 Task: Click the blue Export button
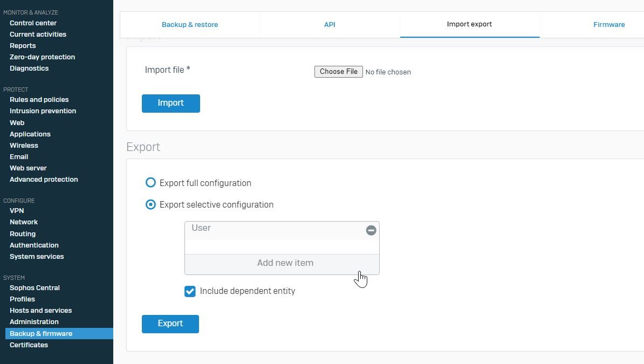(x=170, y=324)
